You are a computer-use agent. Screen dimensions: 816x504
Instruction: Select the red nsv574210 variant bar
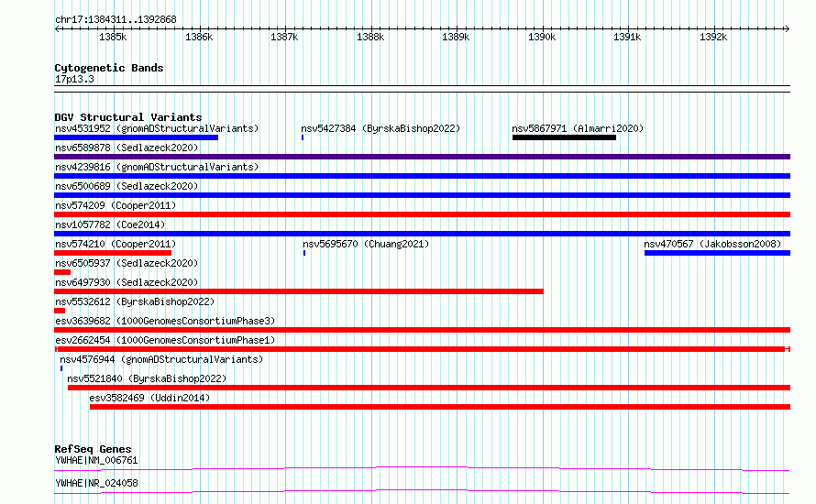coord(113,253)
